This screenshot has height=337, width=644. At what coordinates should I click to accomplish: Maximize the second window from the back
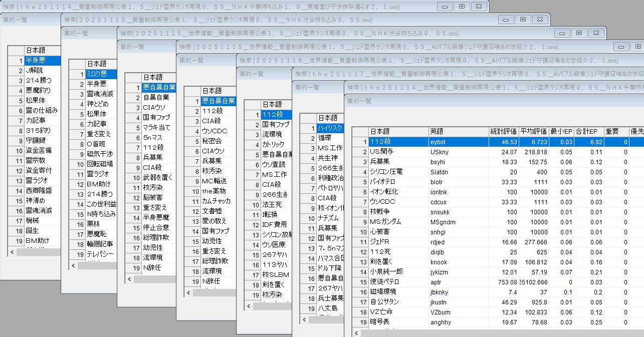pos(523,20)
